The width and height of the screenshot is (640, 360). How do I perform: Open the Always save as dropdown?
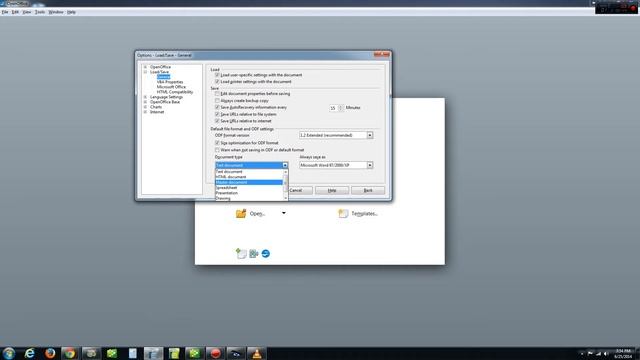click(369, 165)
